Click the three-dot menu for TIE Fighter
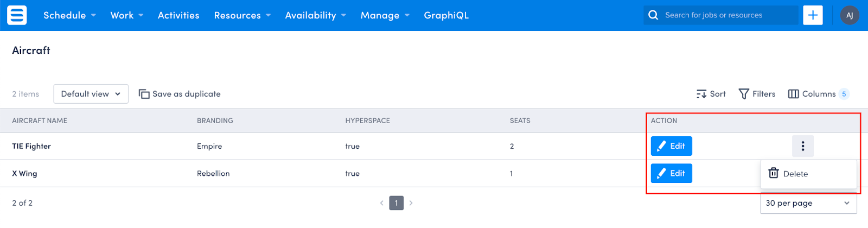This screenshot has width=868, height=228. tap(803, 146)
